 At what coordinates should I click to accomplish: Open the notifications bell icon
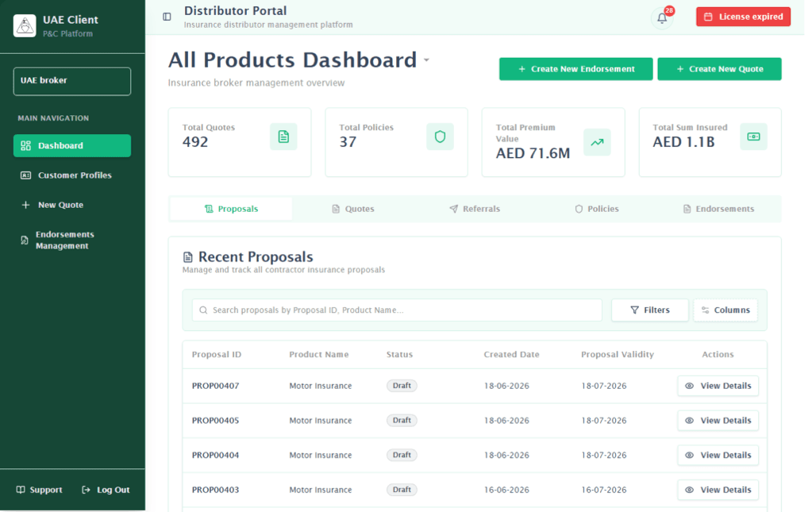(662, 18)
